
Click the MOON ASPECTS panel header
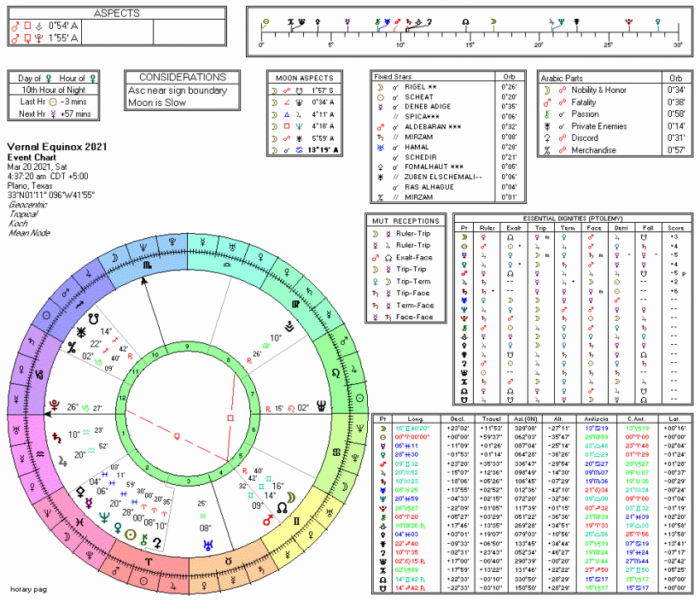pyautogui.click(x=306, y=77)
